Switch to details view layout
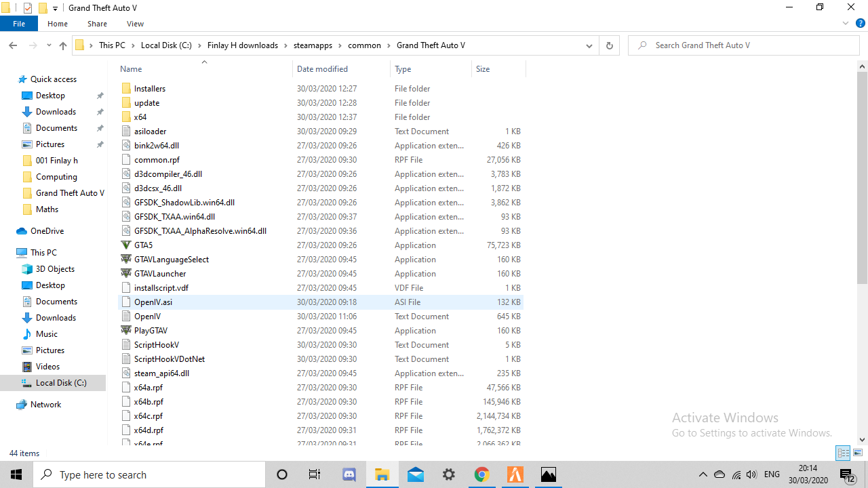868x488 pixels. tap(843, 453)
